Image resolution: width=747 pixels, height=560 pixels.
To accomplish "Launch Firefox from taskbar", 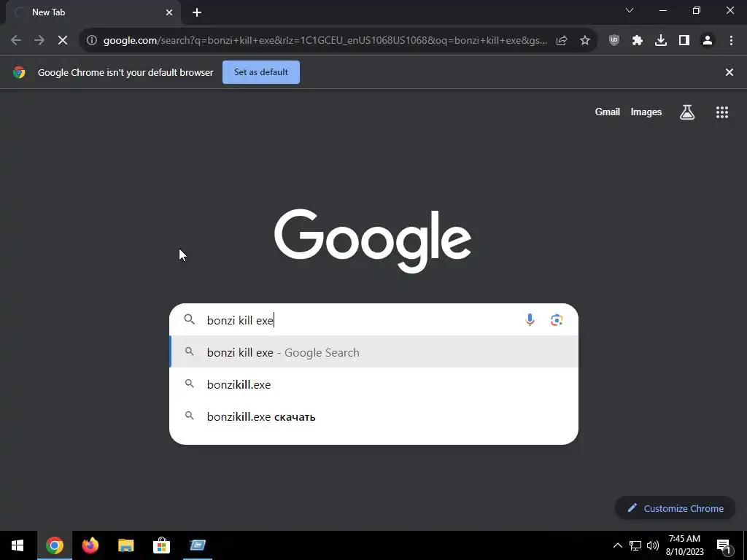I will (x=90, y=545).
